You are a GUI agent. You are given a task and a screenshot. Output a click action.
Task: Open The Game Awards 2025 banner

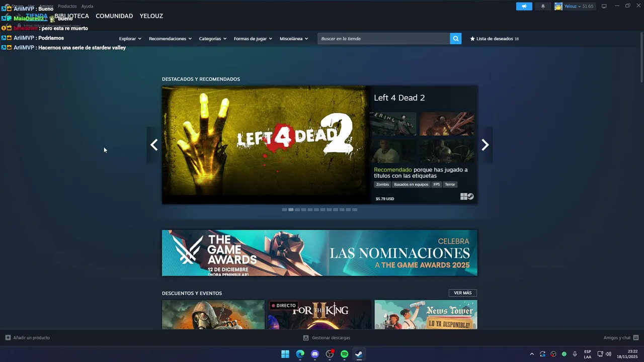(319, 253)
